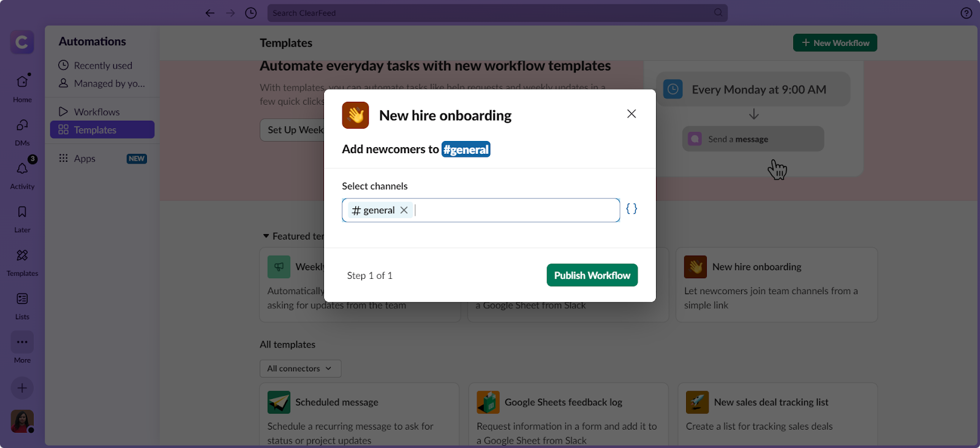Open New sales deal tracking list card
The height and width of the screenshot is (448, 980).
778,415
